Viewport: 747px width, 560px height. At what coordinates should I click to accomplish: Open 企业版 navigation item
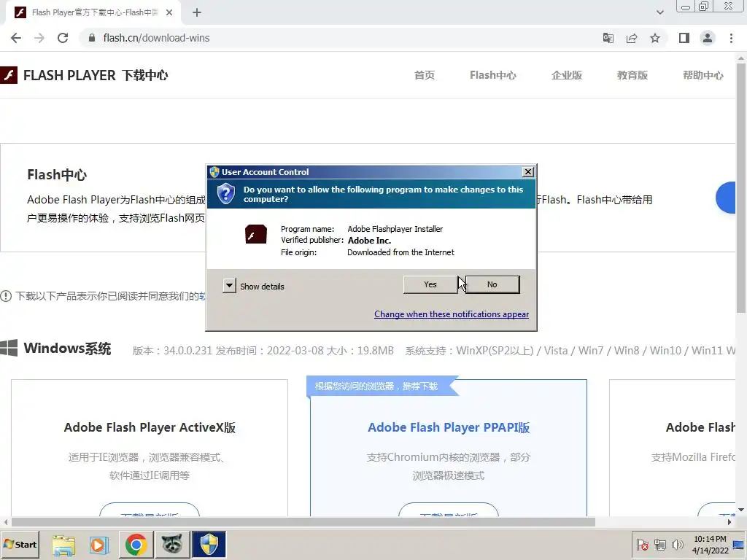[x=566, y=75]
